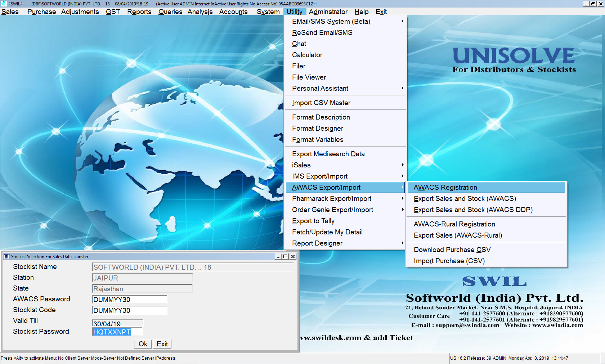
Task: Expand Personal Assistant submenu
Action: 346,88
